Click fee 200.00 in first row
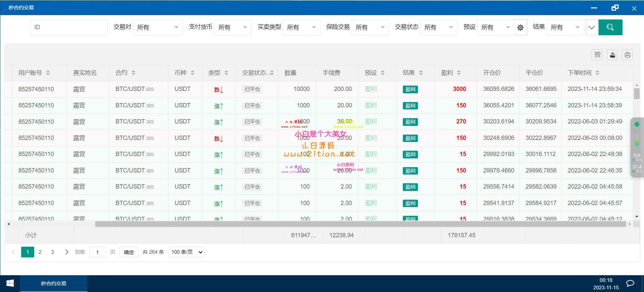The image size is (644, 292). (343, 89)
